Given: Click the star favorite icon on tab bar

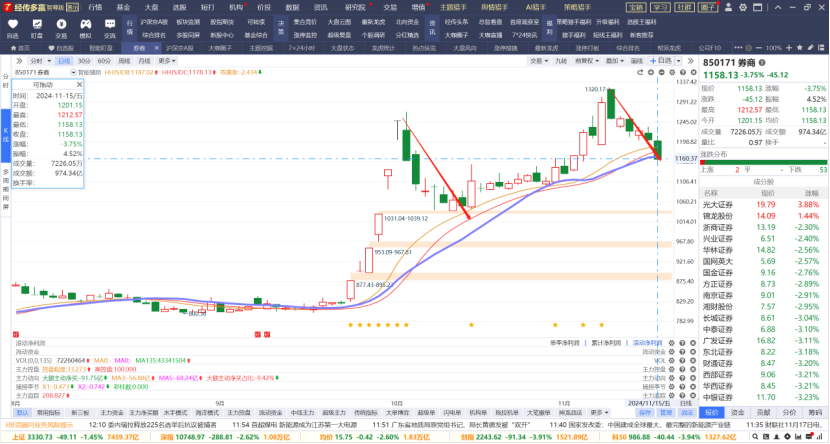Looking at the screenshot, I should [x=800, y=48].
